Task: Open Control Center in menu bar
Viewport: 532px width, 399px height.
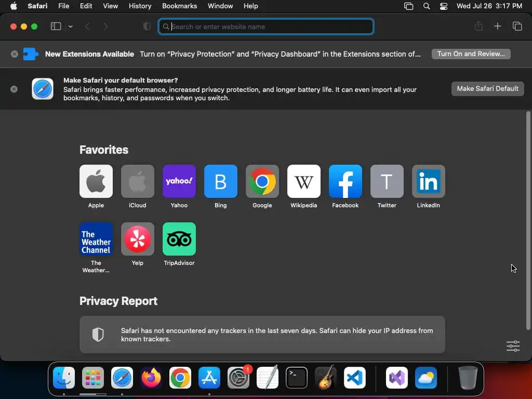Action: 444,6
